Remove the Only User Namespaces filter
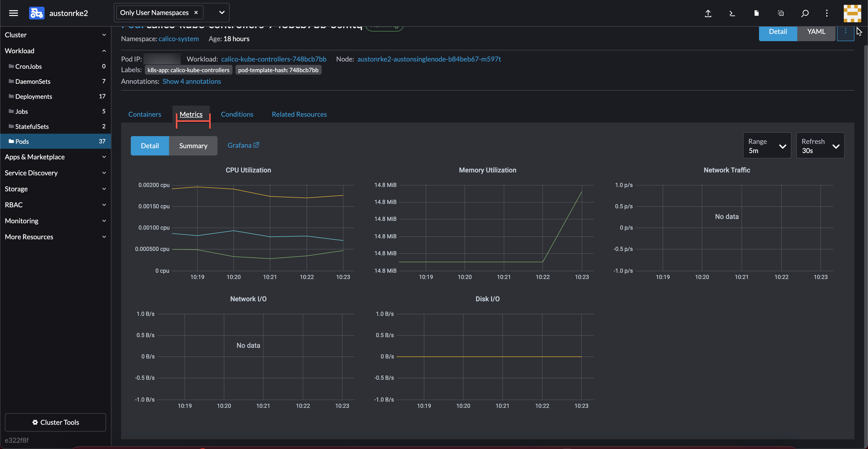Screen dimensions: 868x449 tap(196, 12)
